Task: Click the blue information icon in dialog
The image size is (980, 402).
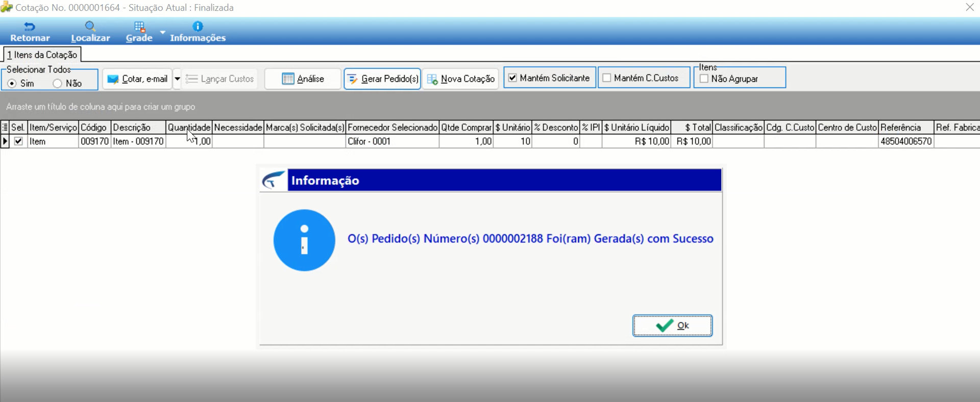Action: 304,240
